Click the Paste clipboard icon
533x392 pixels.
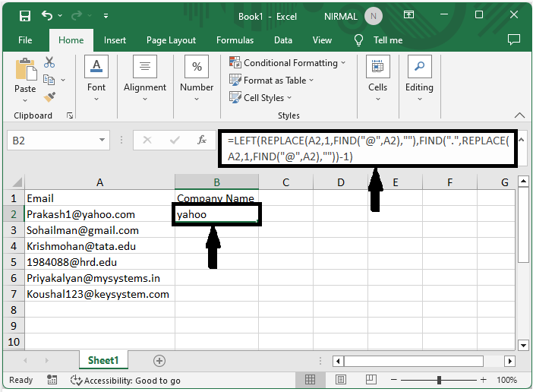pyautogui.click(x=25, y=76)
